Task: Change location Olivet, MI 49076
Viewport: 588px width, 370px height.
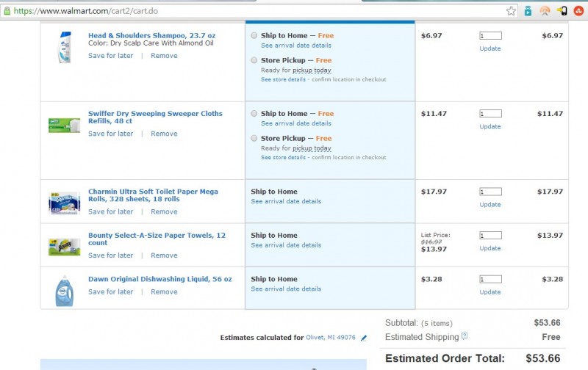Action: 331,338
